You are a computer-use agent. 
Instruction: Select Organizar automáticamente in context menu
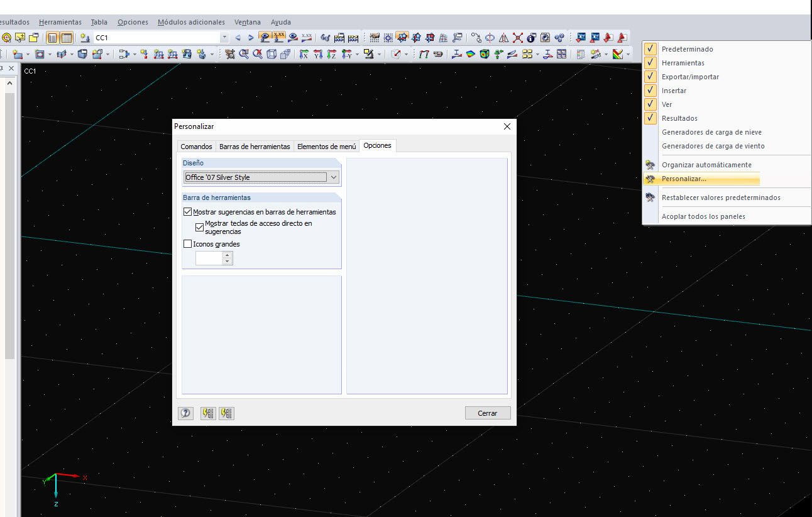pyautogui.click(x=706, y=165)
